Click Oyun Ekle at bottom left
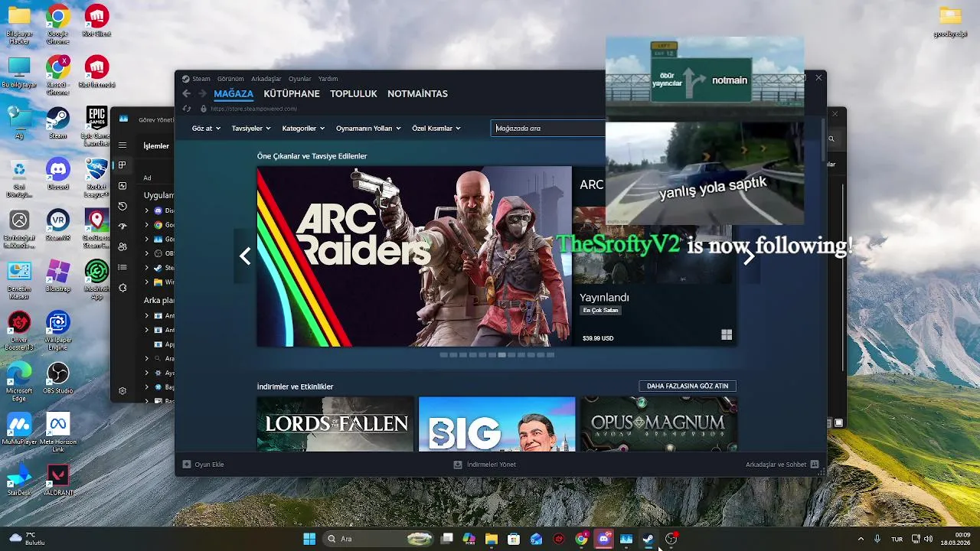The width and height of the screenshot is (980, 551). 203,465
